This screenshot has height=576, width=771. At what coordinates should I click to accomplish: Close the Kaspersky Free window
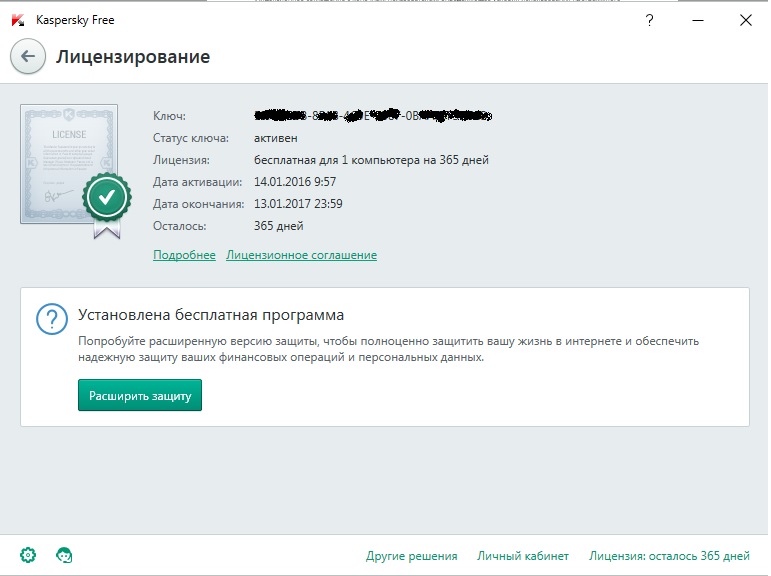click(x=746, y=20)
